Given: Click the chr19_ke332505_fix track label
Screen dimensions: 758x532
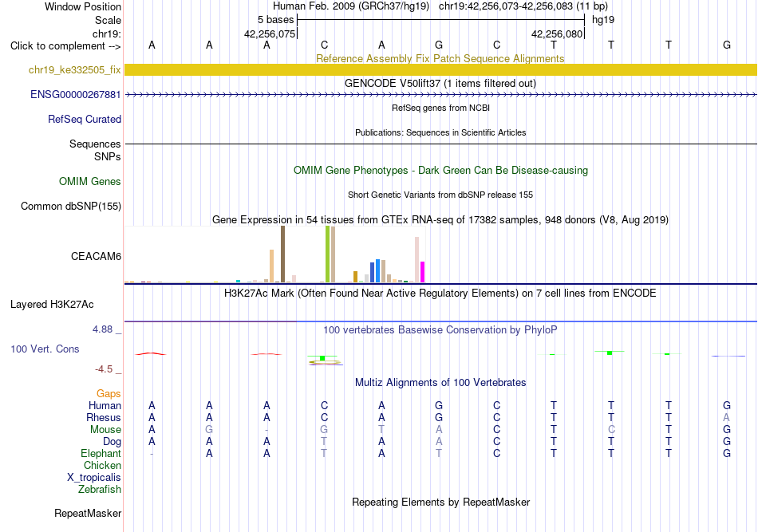Looking at the screenshot, I should 74,70.
